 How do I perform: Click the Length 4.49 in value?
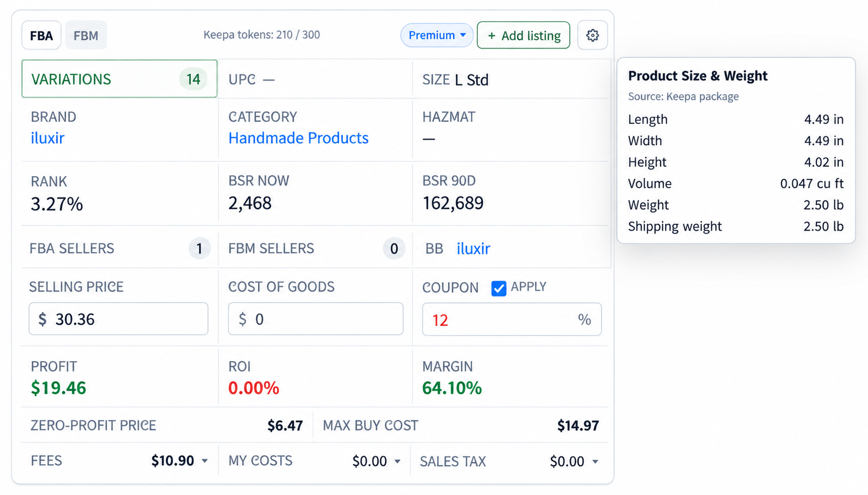click(x=824, y=119)
